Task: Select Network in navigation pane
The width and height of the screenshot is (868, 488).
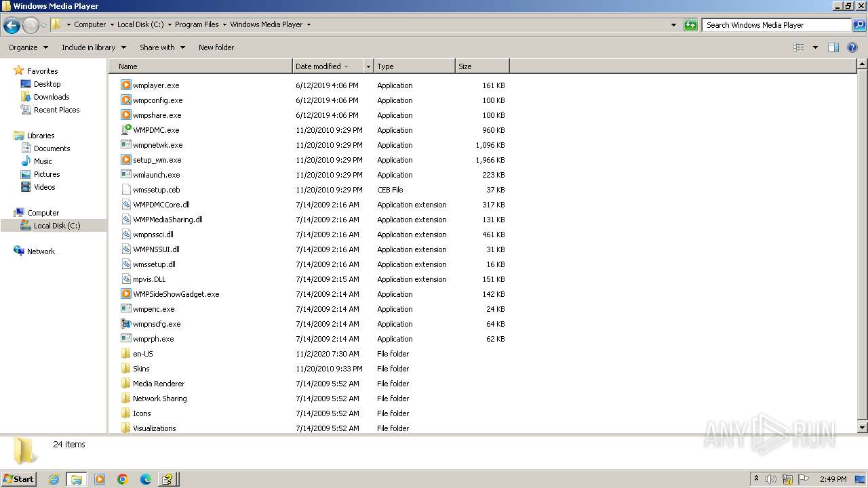Action: [x=41, y=251]
